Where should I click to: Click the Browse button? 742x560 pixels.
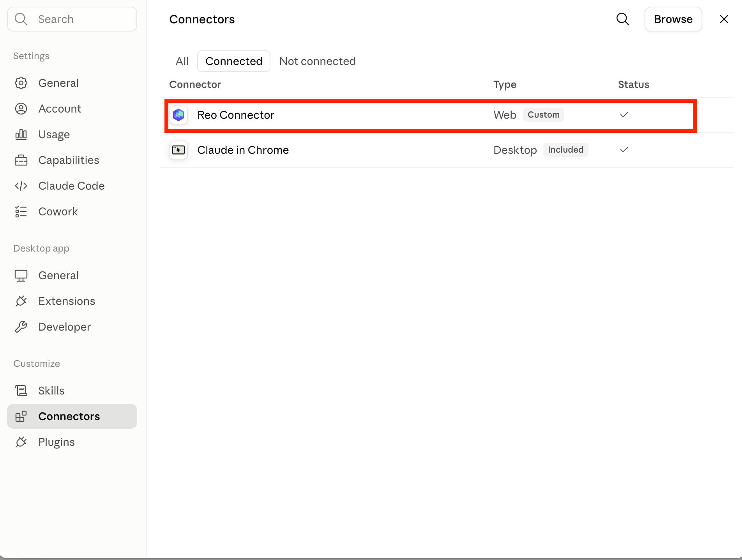[673, 19]
